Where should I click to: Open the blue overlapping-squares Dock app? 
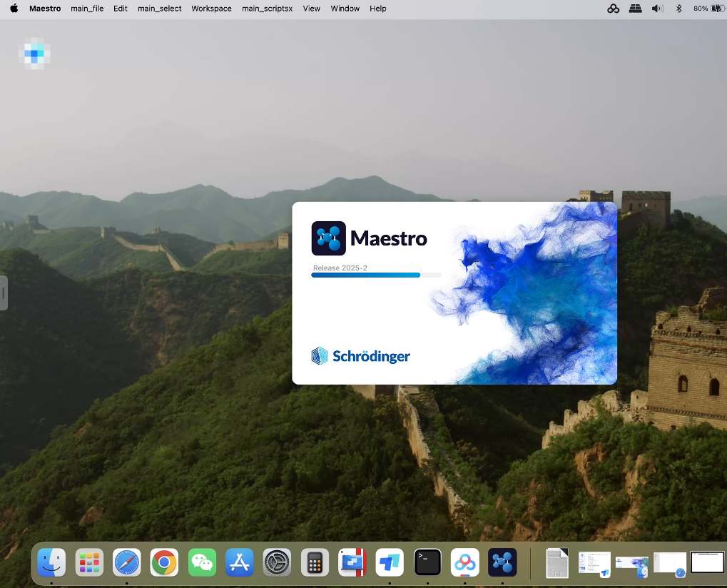click(390, 562)
